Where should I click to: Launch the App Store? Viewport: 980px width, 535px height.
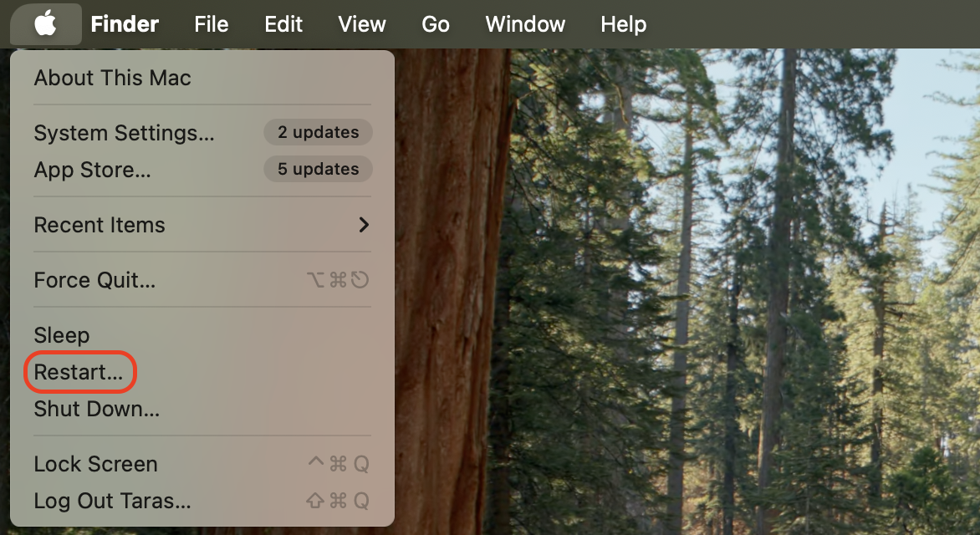point(92,170)
